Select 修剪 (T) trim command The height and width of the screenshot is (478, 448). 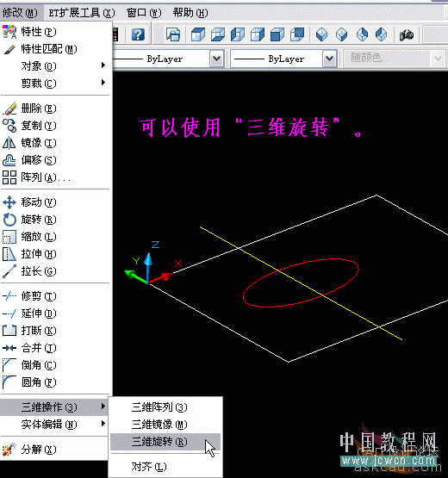[56, 296]
